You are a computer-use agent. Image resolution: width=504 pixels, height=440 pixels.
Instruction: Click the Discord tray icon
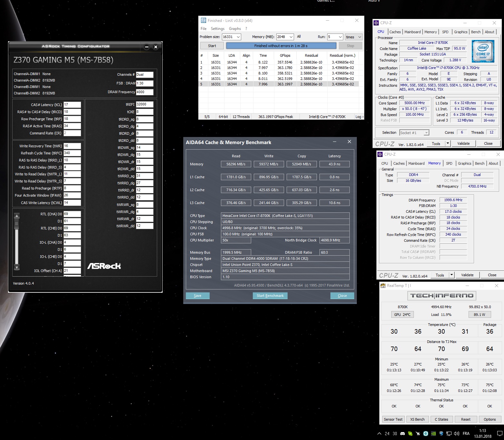403,434
